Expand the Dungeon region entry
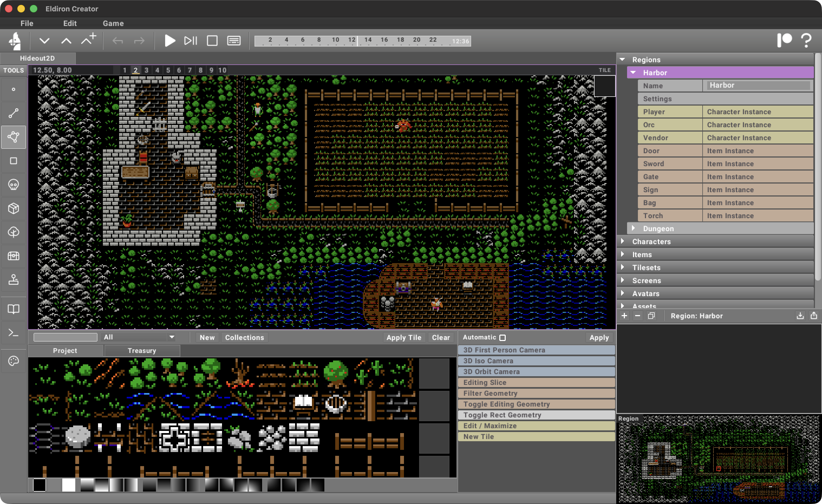Viewport: 822px width, 504px height. click(x=633, y=228)
